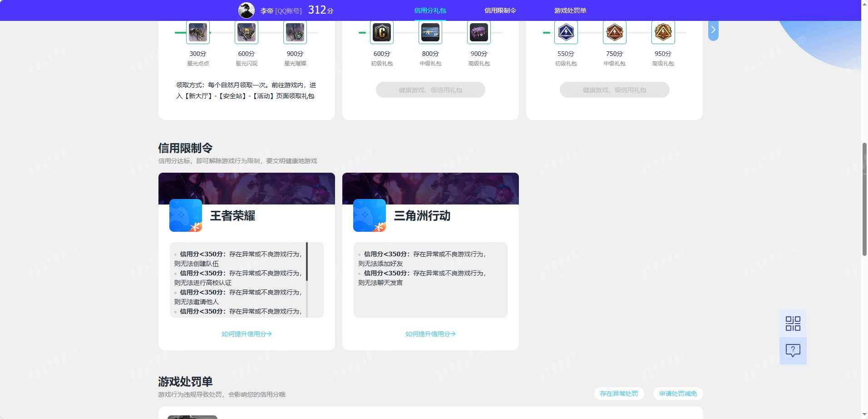The width and height of the screenshot is (868, 419).
Task: Open 如何提升信用分 link under 三角洲行动
Action: coord(430,334)
